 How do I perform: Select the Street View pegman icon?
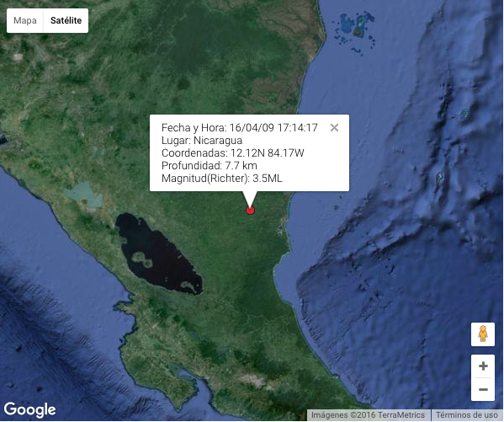click(x=483, y=334)
